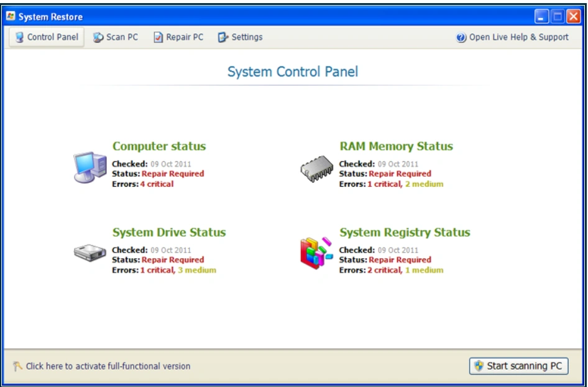Select the Control Panel toolbar icon
The height and width of the screenshot is (387, 588).
tap(46, 37)
